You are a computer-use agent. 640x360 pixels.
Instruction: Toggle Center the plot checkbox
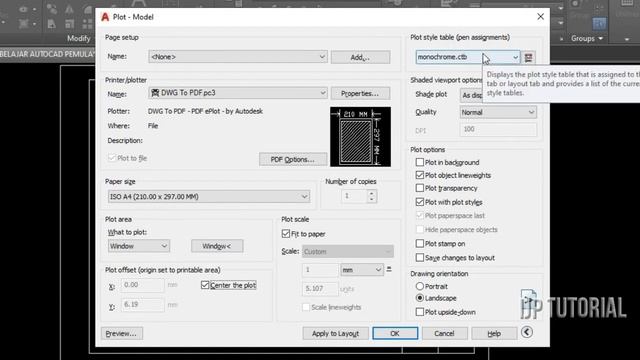205,285
